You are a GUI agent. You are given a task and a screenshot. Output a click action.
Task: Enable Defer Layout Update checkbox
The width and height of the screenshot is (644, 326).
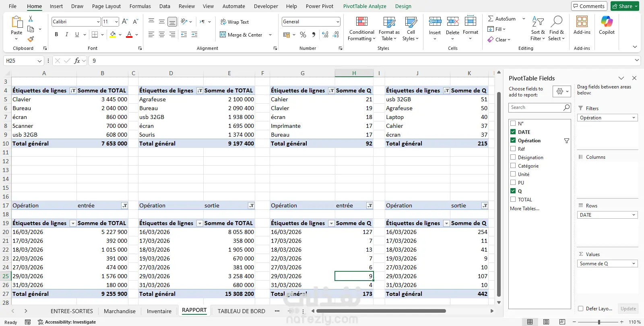tap(581, 309)
